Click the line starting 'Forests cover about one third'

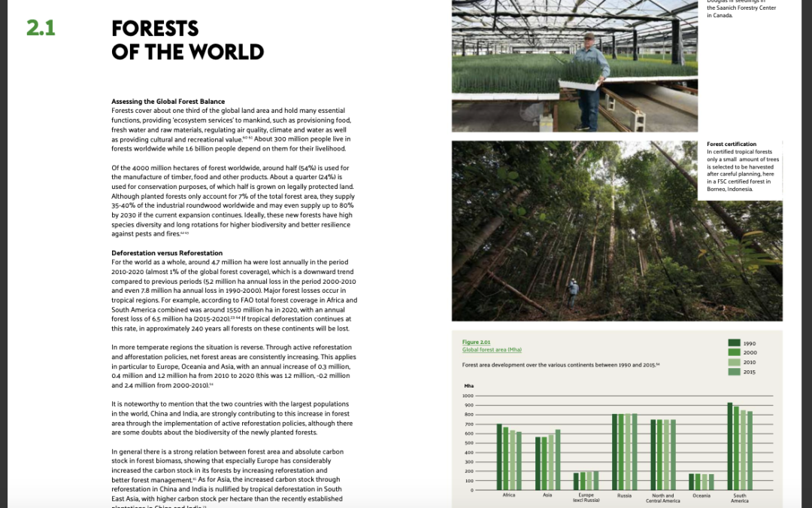pyautogui.click(x=228, y=111)
